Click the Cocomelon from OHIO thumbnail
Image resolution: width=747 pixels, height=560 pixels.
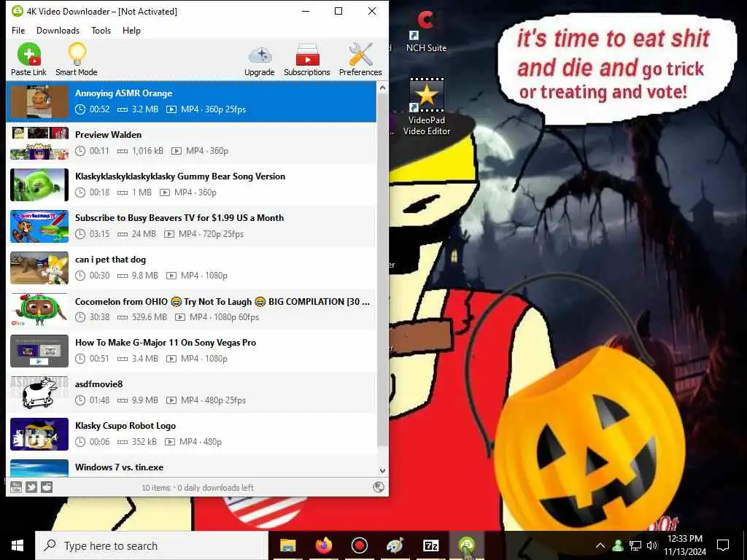click(39, 309)
